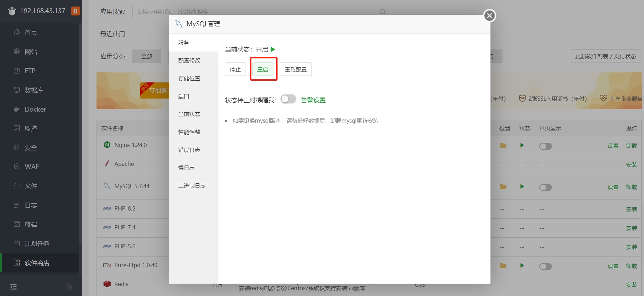Click 安装 link in PHP-8.2 row

point(631,209)
